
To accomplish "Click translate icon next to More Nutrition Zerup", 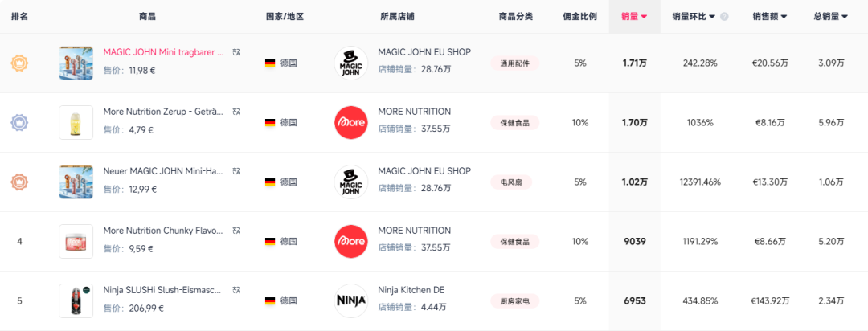I will [236, 111].
